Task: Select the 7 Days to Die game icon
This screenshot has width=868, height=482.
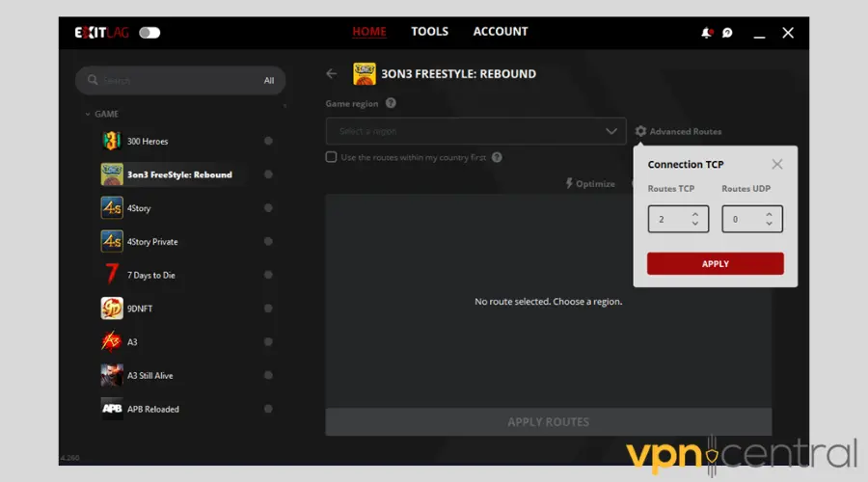Action: pos(112,275)
